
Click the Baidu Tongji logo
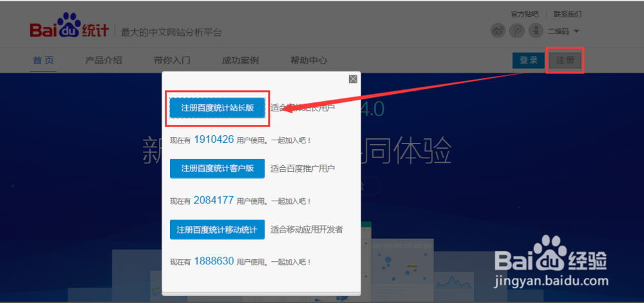click(70, 26)
